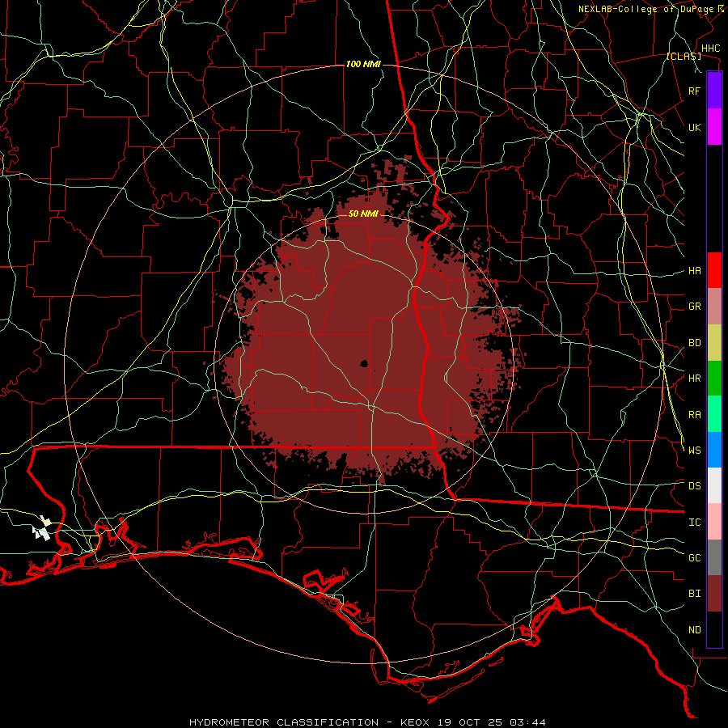This screenshot has width=728, height=728.
Task: Click the [CLAS] units label
Action: tap(684, 57)
